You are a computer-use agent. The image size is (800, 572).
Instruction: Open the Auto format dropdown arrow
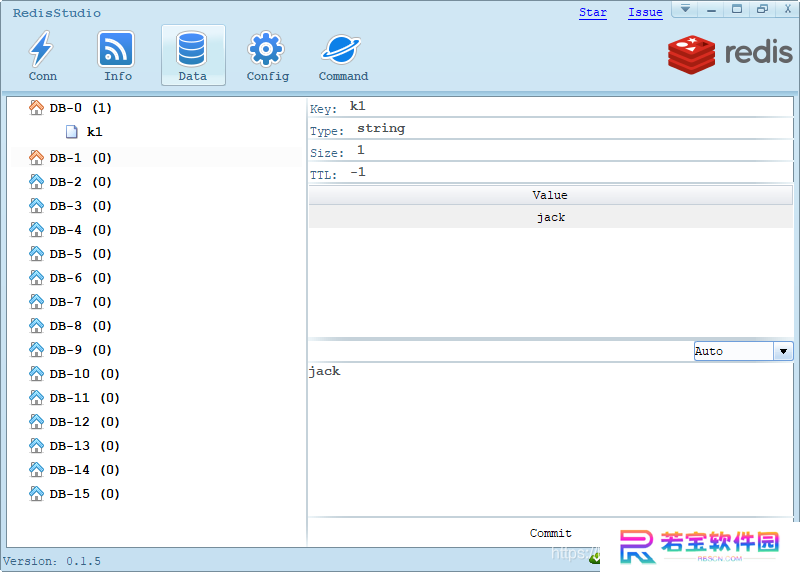click(x=783, y=351)
